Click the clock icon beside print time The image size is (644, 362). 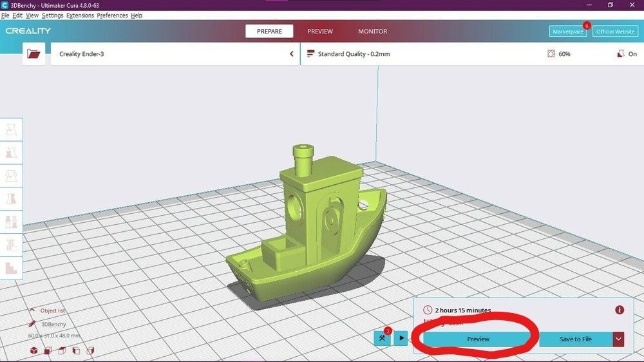pyautogui.click(x=428, y=310)
